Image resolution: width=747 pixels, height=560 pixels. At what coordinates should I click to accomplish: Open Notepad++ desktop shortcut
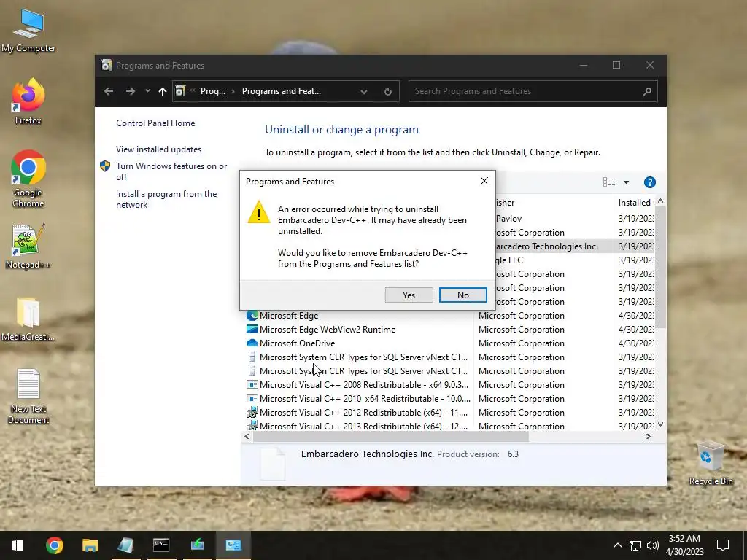point(28,246)
